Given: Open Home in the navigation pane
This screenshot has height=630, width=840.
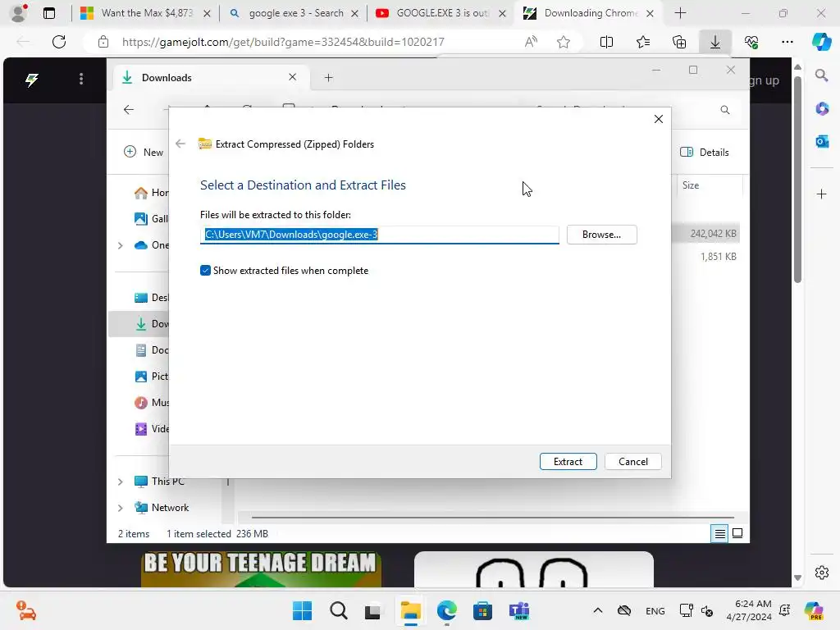Looking at the screenshot, I should [151, 192].
